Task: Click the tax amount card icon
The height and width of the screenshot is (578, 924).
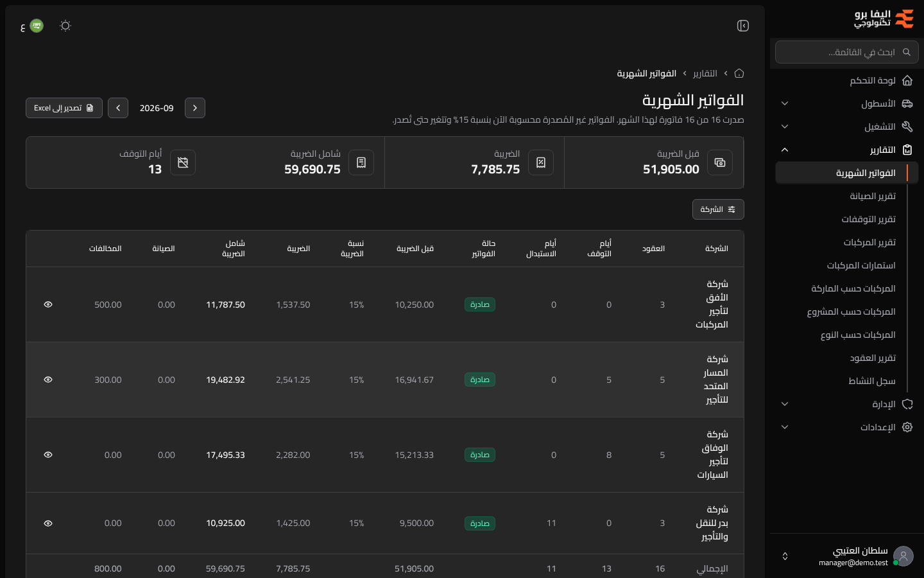Action: tap(541, 162)
